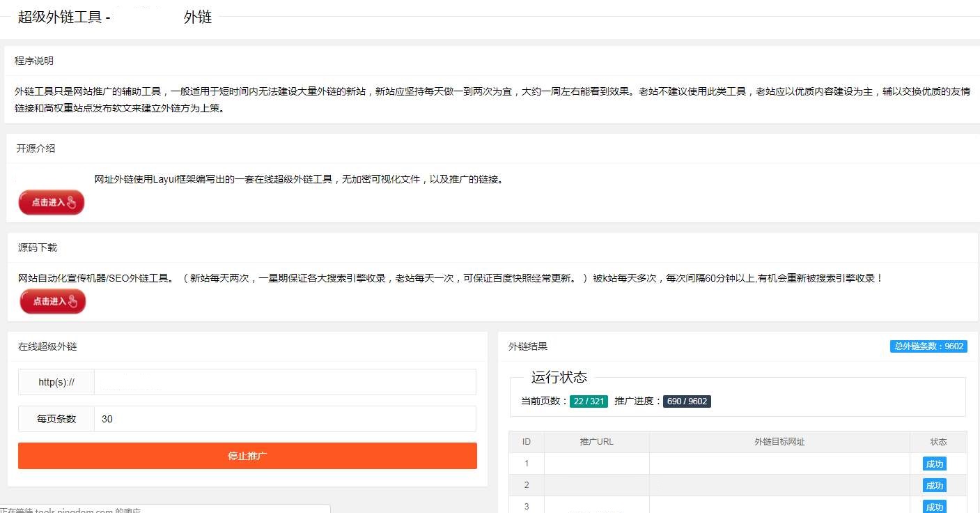Click the red 点击进入 button under 源码下载
980x513 pixels.
[52, 301]
